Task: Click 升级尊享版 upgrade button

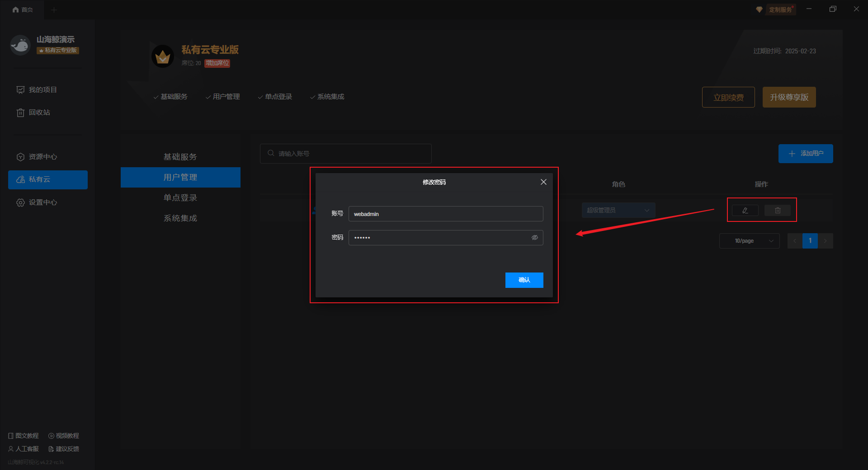Action: 789,97
